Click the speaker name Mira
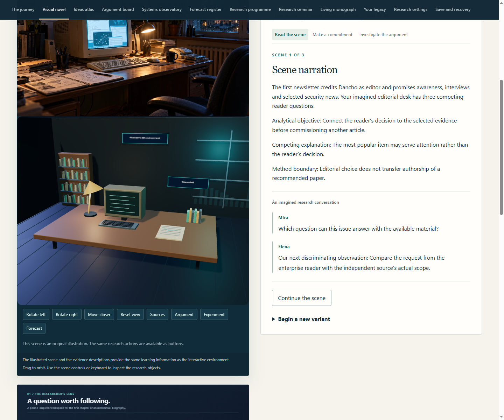This screenshot has height=420, width=504. [x=283, y=218]
